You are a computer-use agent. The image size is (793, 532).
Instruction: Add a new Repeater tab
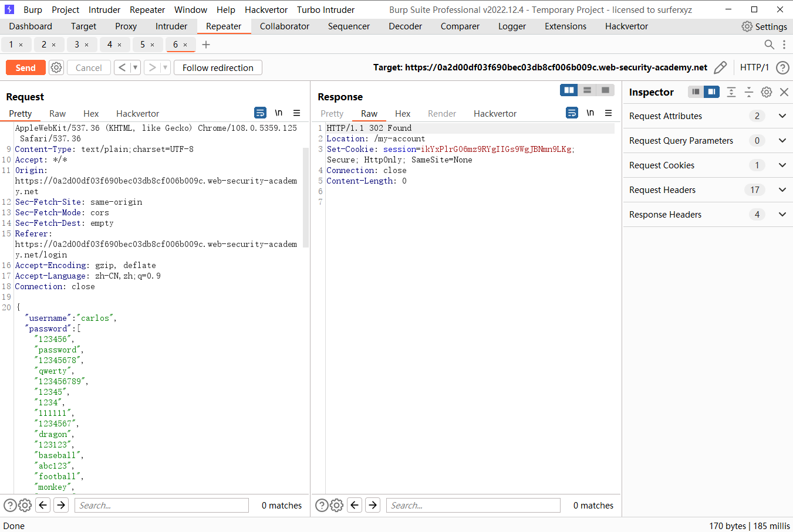[206, 45]
